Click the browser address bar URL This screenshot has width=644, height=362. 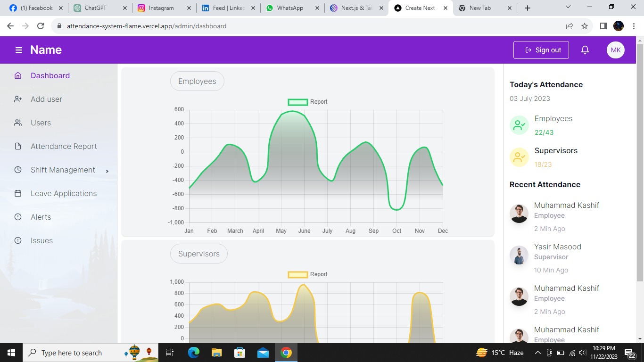coord(147,26)
